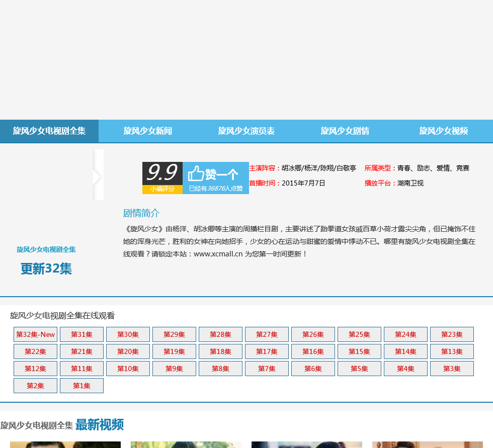Viewport: 493px width, 448px height.
Task: Watch episode 第12集
Action: (x=36, y=369)
